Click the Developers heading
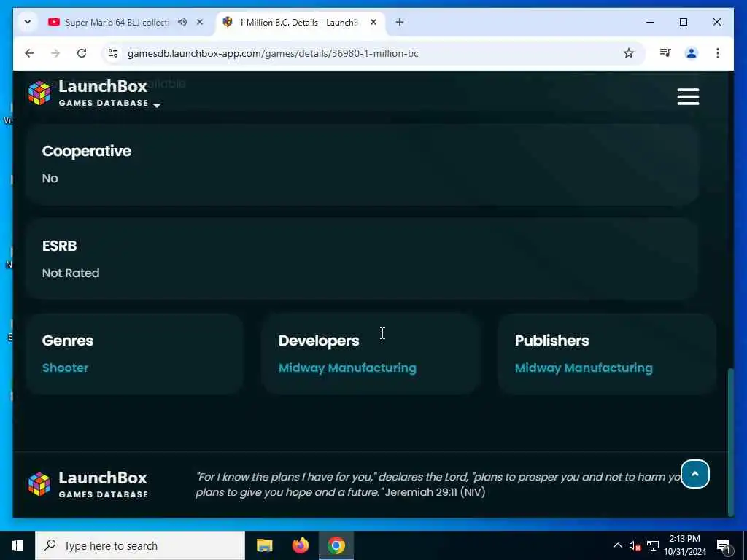Screen dimensions: 747x560 (319, 341)
